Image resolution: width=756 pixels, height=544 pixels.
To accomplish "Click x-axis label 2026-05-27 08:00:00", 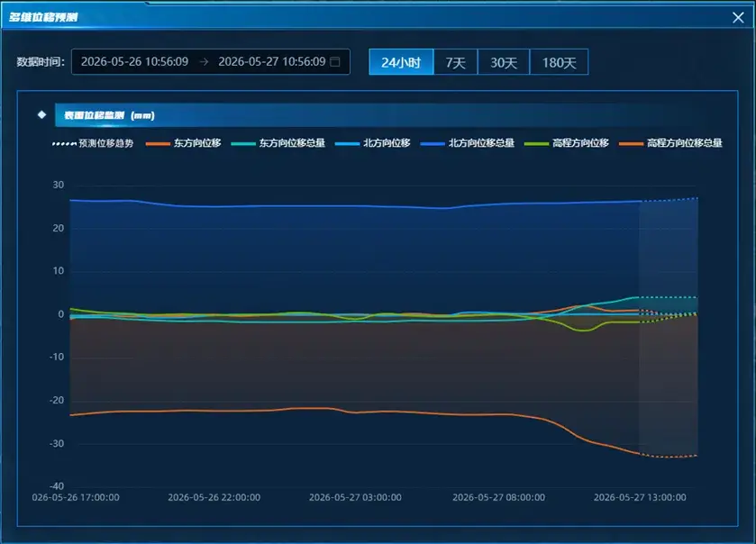I will pos(499,497).
